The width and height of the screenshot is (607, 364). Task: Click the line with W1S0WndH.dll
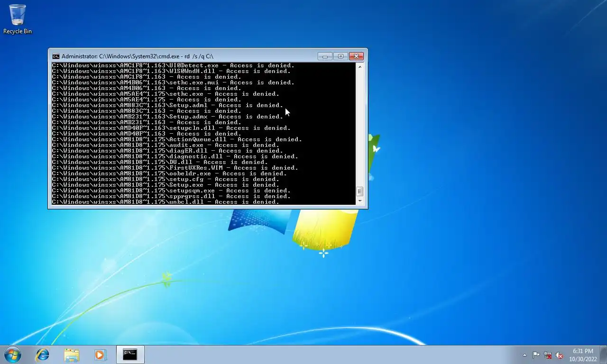171,71
